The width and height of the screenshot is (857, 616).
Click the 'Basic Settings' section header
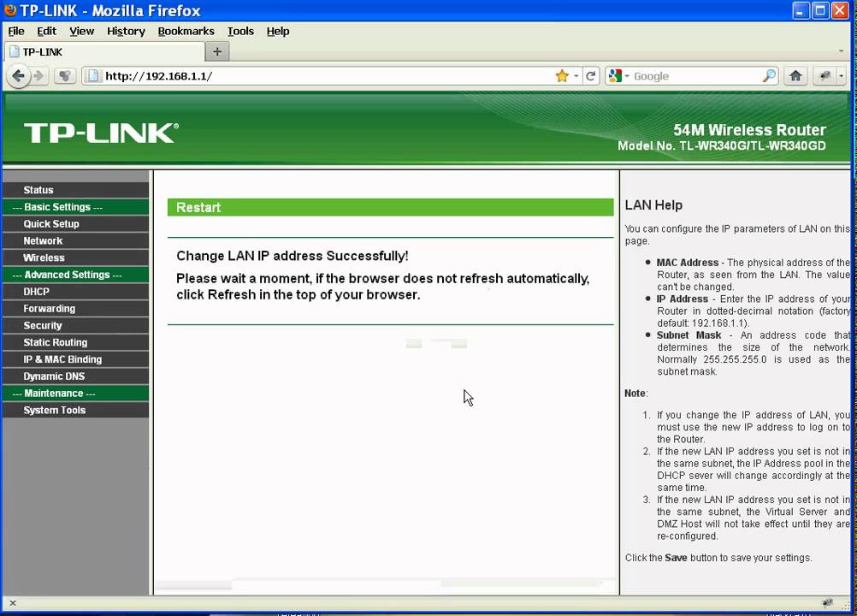(75, 206)
